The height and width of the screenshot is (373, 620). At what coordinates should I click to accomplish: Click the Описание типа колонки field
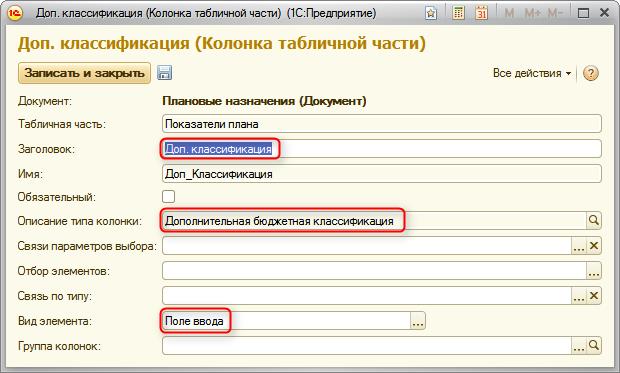tap(374, 221)
